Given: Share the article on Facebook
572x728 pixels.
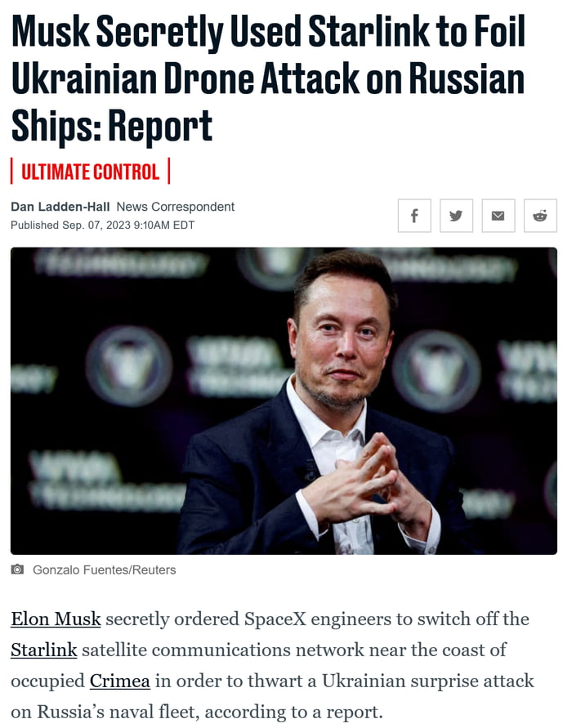Looking at the screenshot, I should pyautogui.click(x=414, y=216).
